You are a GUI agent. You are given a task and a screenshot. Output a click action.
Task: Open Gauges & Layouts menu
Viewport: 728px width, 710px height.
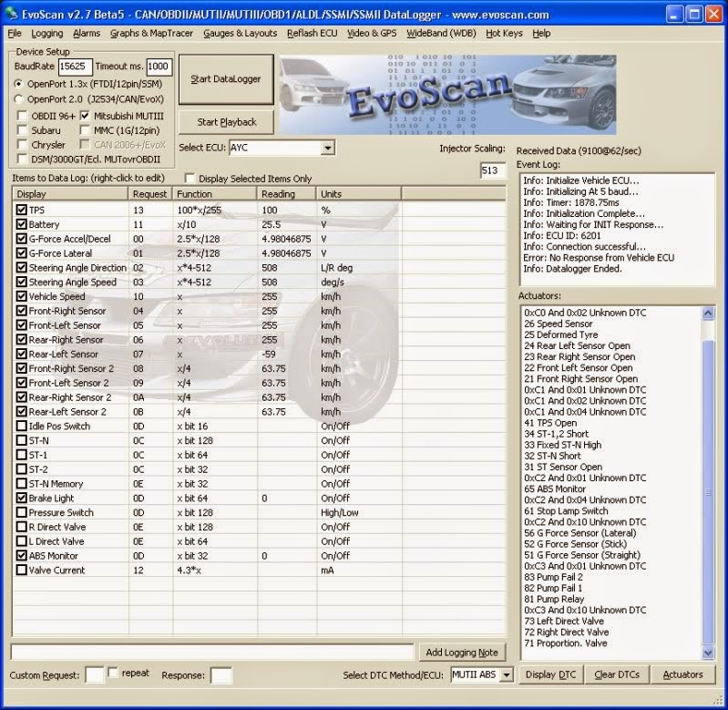click(240, 34)
